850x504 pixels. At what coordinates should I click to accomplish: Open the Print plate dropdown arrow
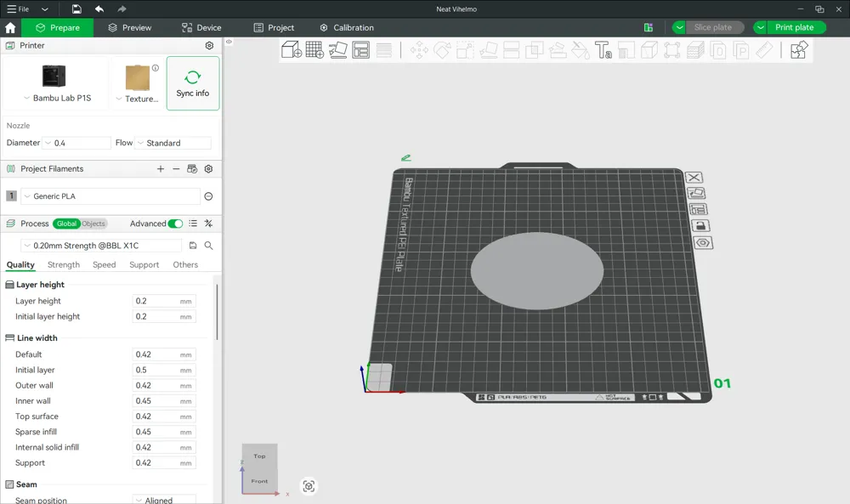click(761, 28)
